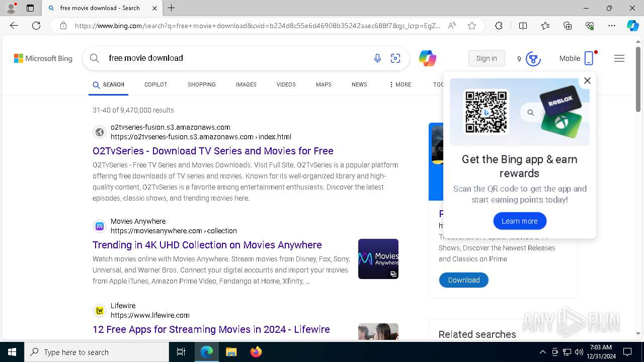Image resolution: width=644 pixels, height=362 pixels.
Task: Expand the MORE search categories menu
Action: [400, 84]
